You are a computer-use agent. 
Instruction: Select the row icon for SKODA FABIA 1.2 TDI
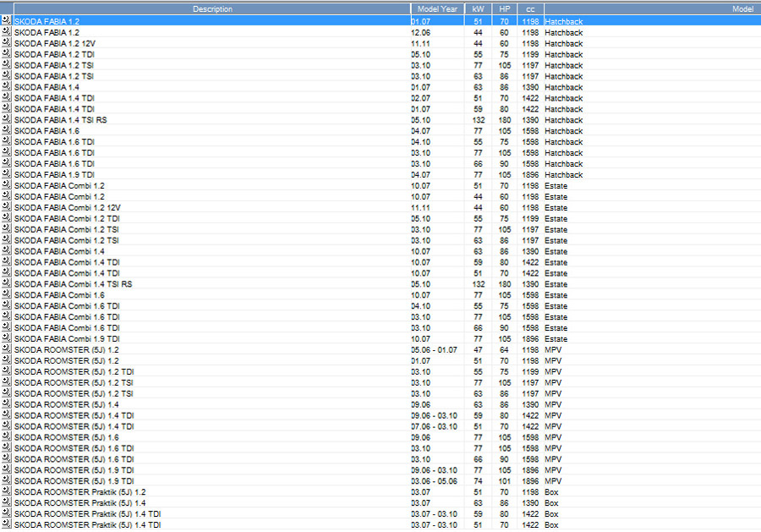6,53
